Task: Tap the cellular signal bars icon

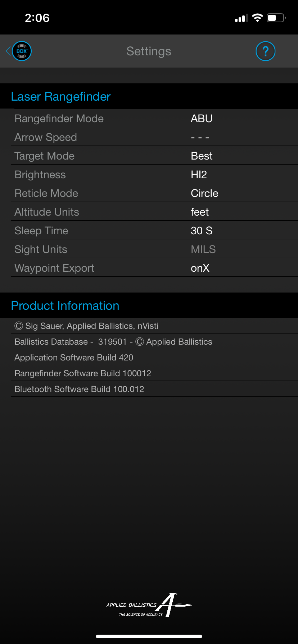Action: pos(241,18)
